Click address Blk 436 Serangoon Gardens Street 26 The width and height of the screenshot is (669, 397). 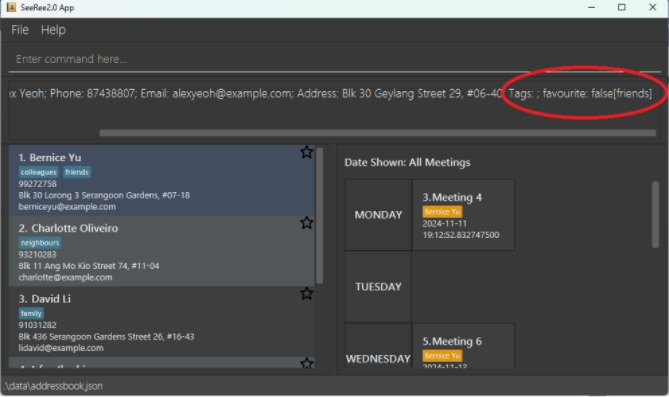[x=106, y=337]
